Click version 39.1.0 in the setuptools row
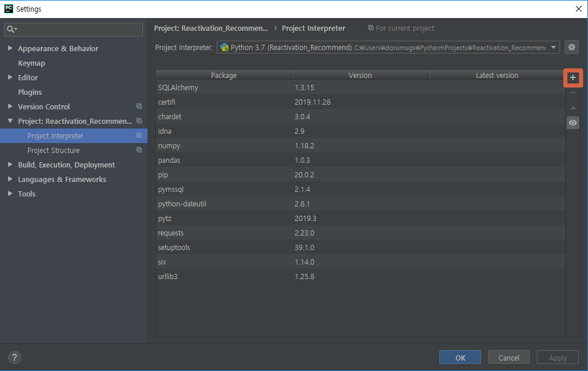The height and width of the screenshot is (371, 588). (304, 247)
